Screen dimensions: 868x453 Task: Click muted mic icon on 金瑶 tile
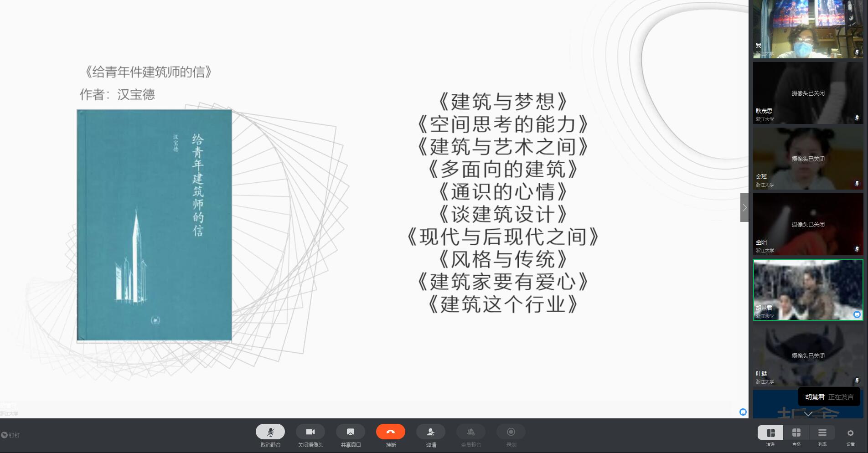click(x=857, y=184)
